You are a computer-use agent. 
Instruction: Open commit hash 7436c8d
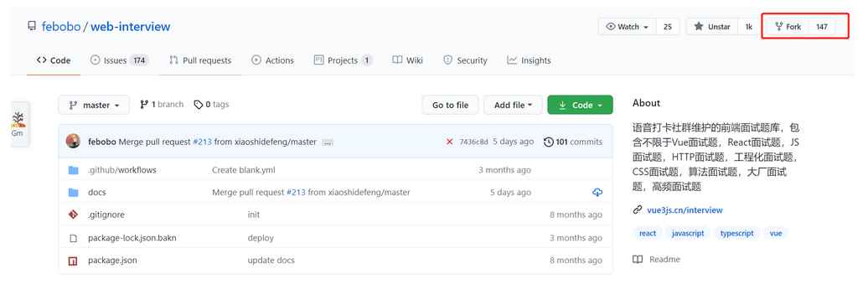click(474, 142)
